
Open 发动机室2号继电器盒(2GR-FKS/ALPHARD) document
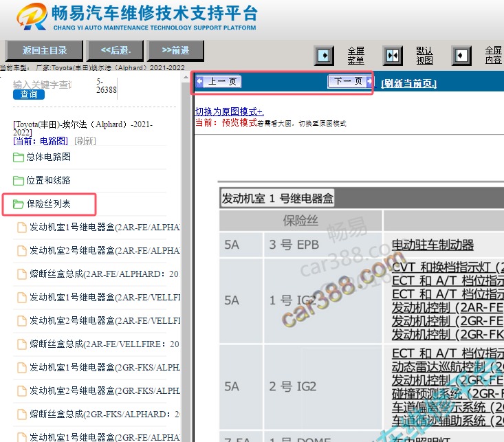click(x=105, y=390)
